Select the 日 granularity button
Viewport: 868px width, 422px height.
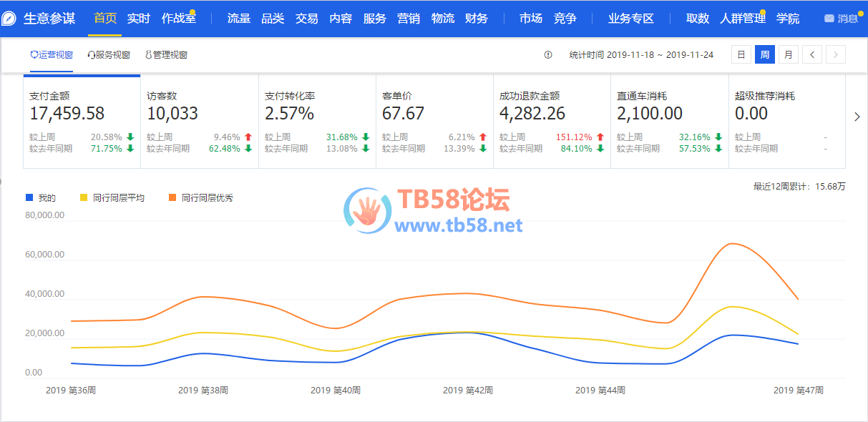[x=741, y=54]
